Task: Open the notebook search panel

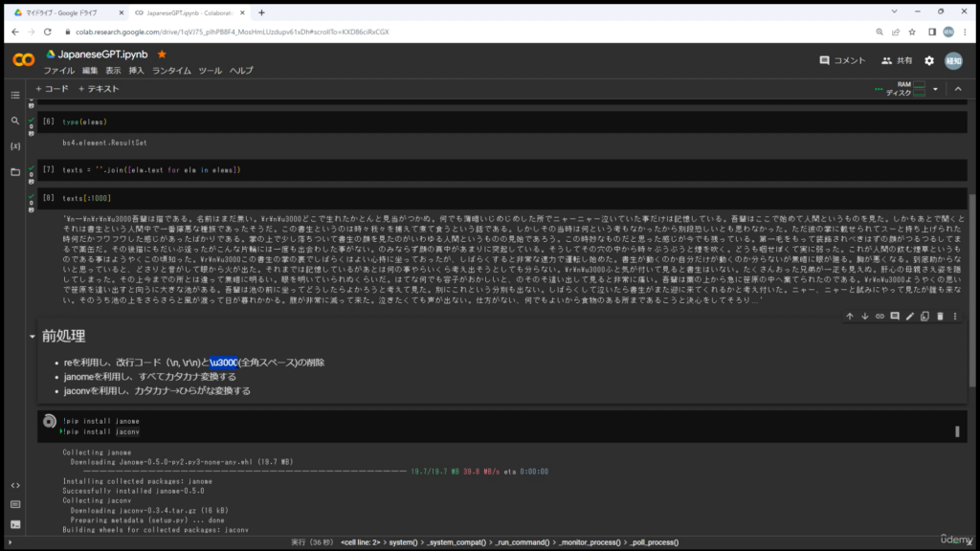Action: click(x=15, y=121)
